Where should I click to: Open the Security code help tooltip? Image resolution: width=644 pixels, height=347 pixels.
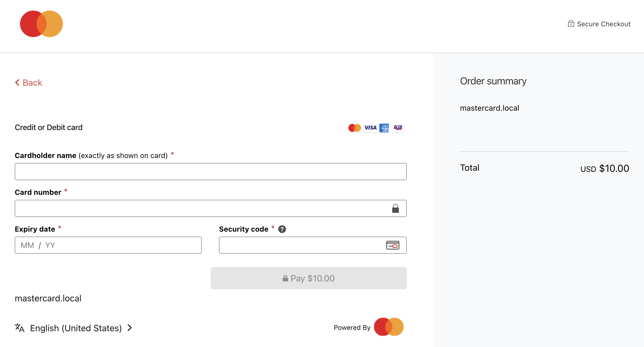pos(282,229)
